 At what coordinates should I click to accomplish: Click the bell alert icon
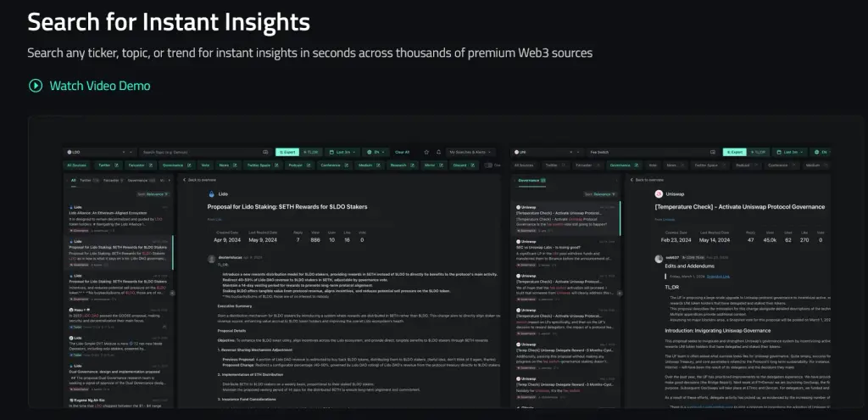pos(438,152)
